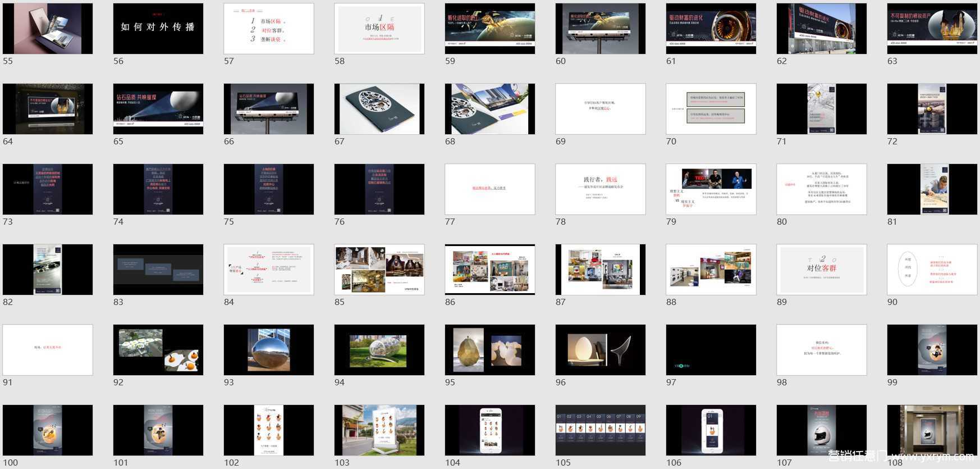
Task: Select slide 107 helmet poster thumbnail
Action: (x=822, y=430)
